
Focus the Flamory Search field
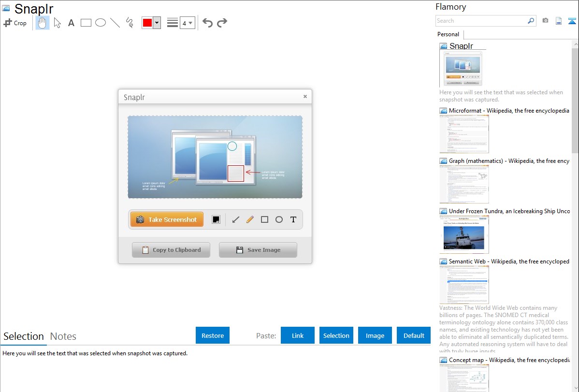(481, 21)
